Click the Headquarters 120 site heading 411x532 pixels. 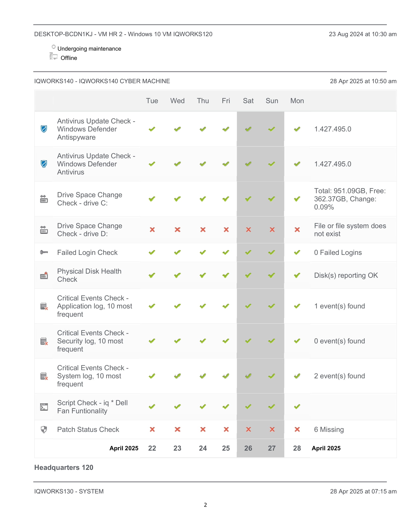coord(64,467)
